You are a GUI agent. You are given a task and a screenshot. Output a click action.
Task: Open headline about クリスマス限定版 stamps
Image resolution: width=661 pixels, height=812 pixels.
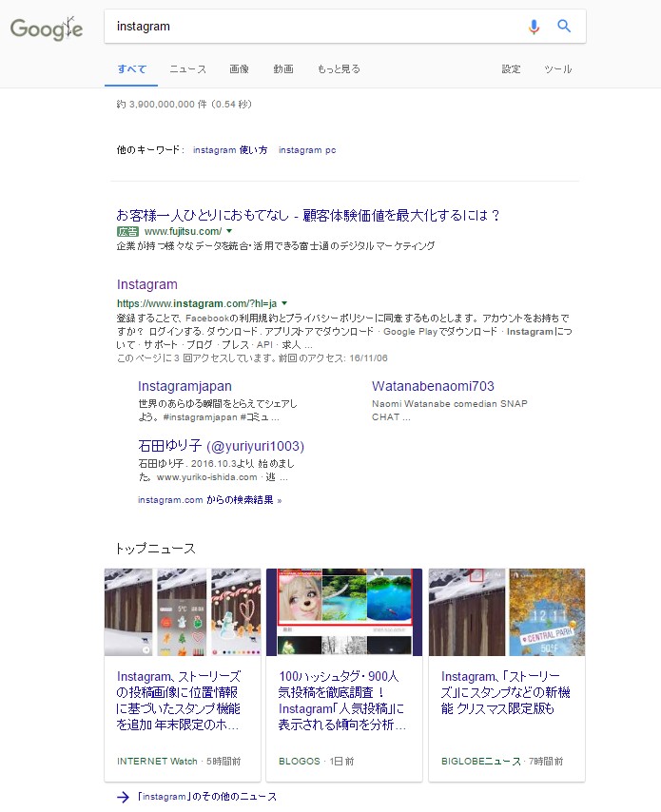click(x=506, y=692)
